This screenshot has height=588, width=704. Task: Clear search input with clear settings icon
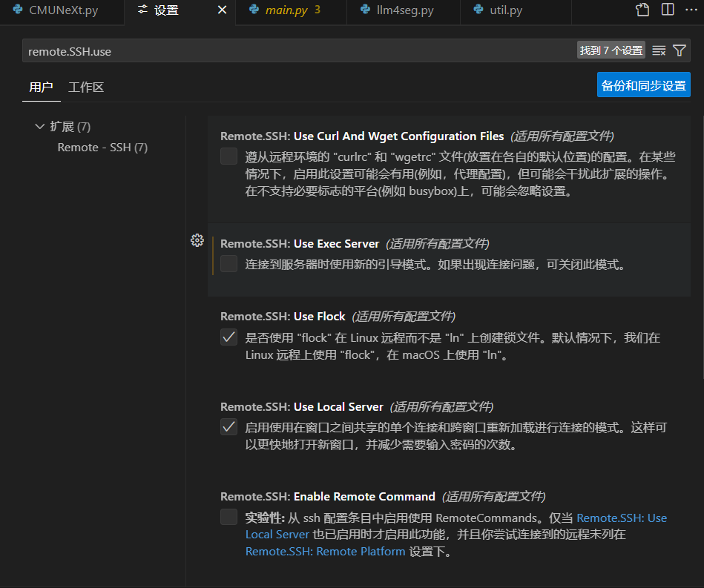point(659,50)
